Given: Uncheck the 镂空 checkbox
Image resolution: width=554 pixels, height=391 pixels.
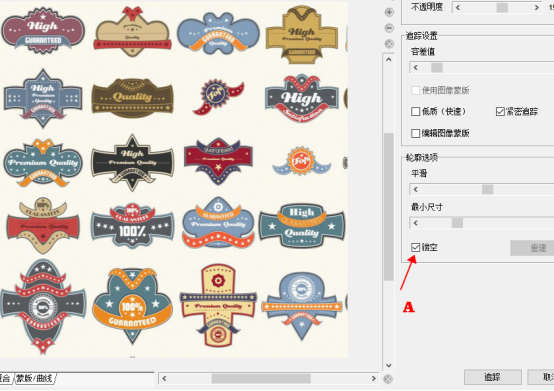Looking at the screenshot, I should point(416,247).
